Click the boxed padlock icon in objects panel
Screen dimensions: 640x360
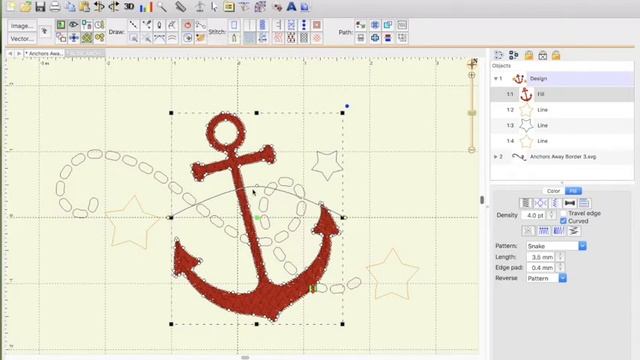point(542,55)
